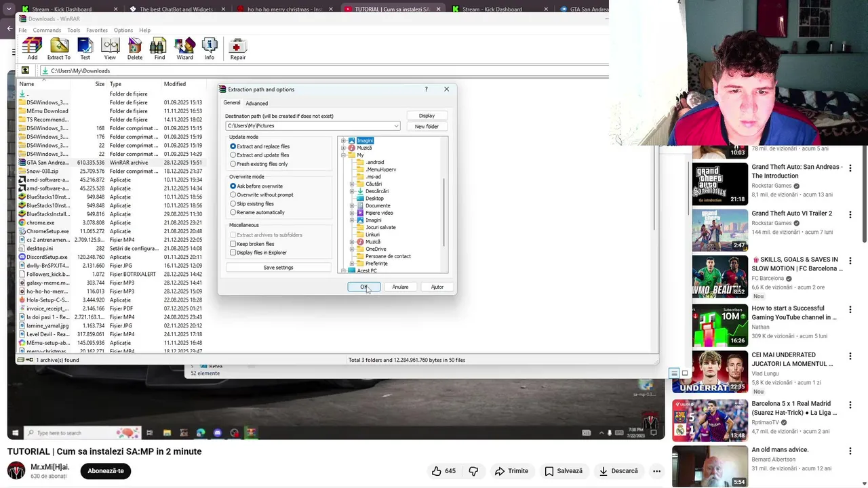Expand the OneDrive tree node
Viewport: 868px width, 488px height.
(x=352, y=249)
